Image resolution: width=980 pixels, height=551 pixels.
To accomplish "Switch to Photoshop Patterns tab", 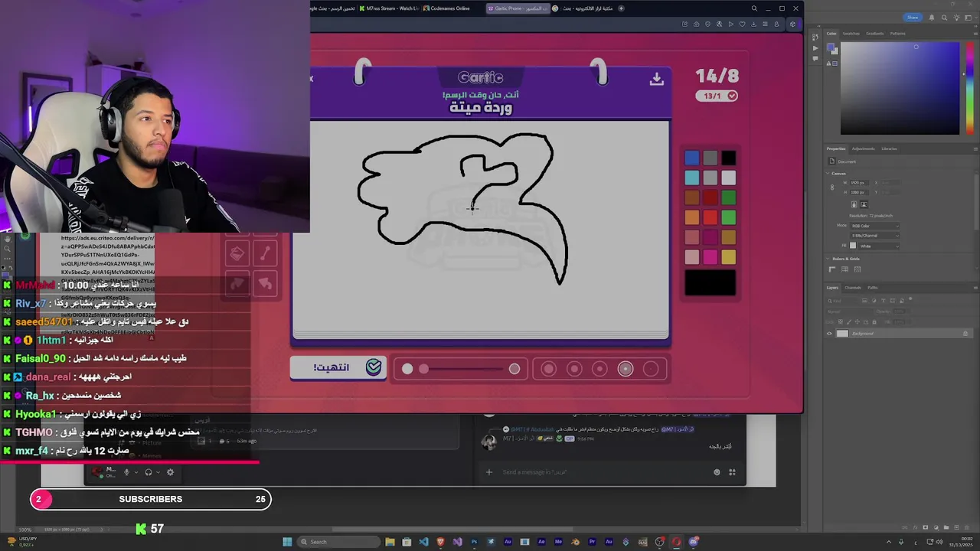I will (x=898, y=34).
